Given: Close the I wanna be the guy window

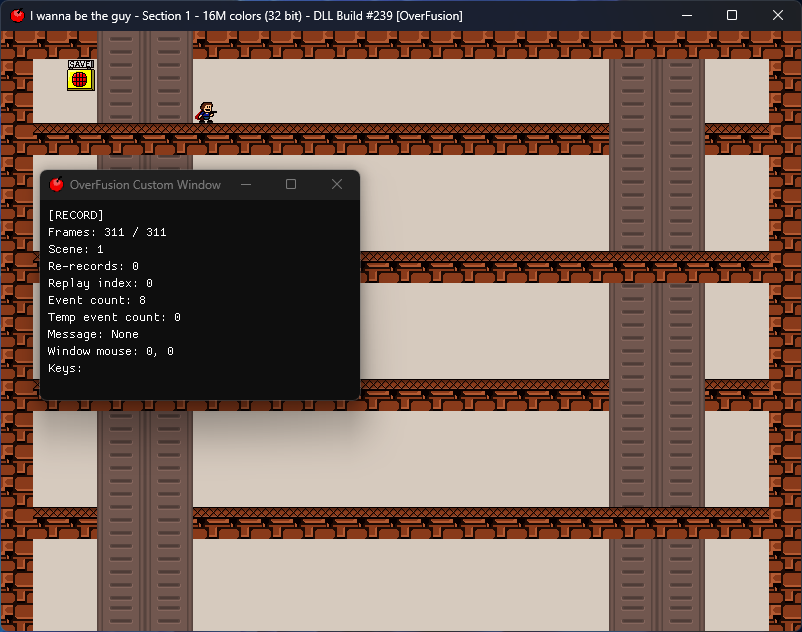Looking at the screenshot, I should tap(777, 15).
